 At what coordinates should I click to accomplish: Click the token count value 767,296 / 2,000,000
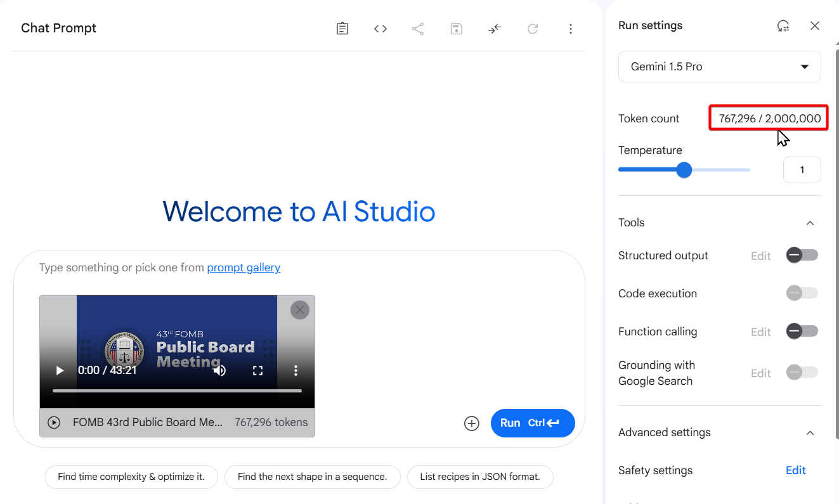[x=769, y=119]
